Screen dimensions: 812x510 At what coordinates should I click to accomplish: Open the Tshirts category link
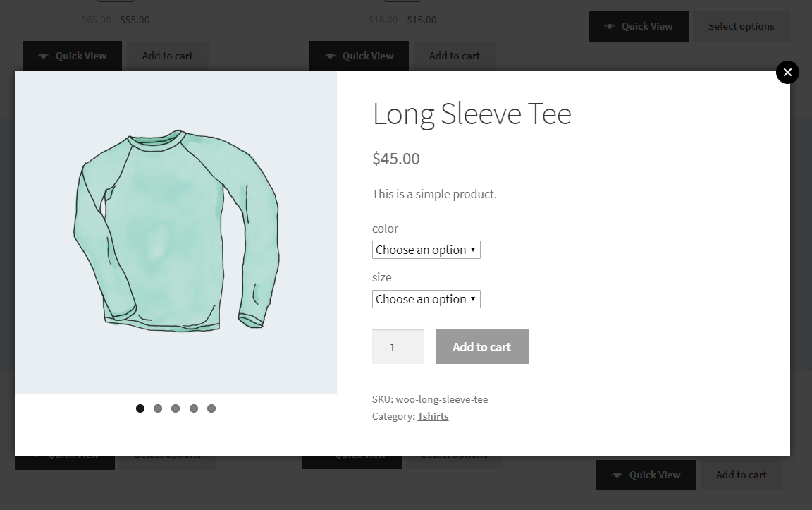433,416
